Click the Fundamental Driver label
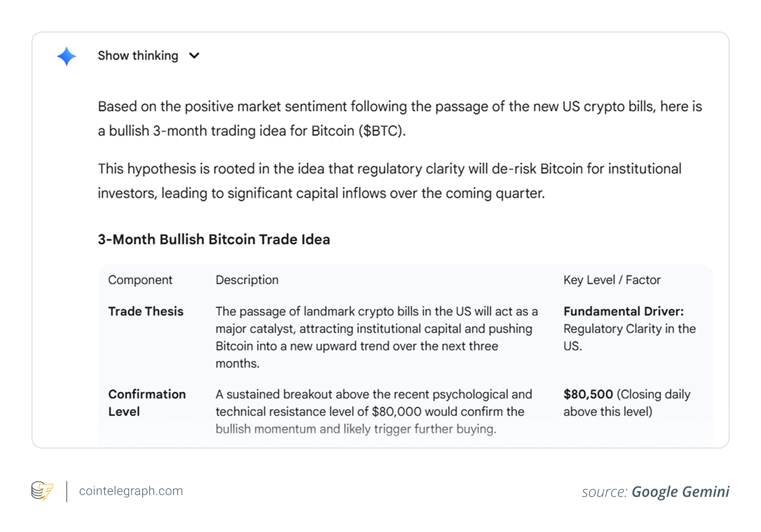Image resolution: width=761 pixels, height=532 pixels. click(623, 311)
